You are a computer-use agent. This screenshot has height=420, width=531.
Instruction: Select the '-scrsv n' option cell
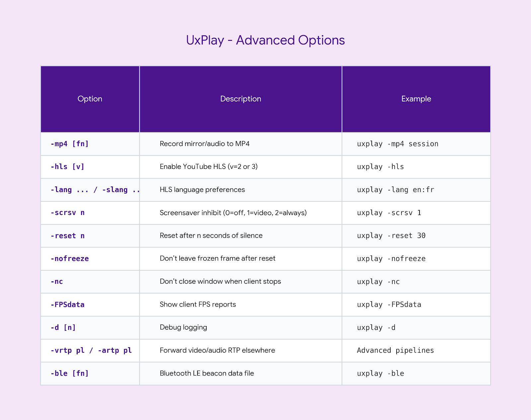[x=90, y=213]
